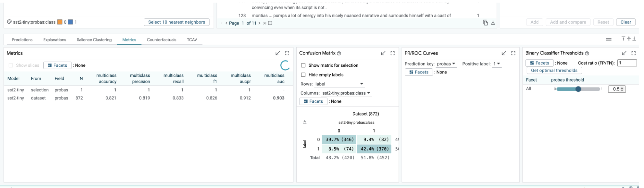
Task: Open the Columns sst2-tiny:probas:class dropdown
Action: (346, 93)
